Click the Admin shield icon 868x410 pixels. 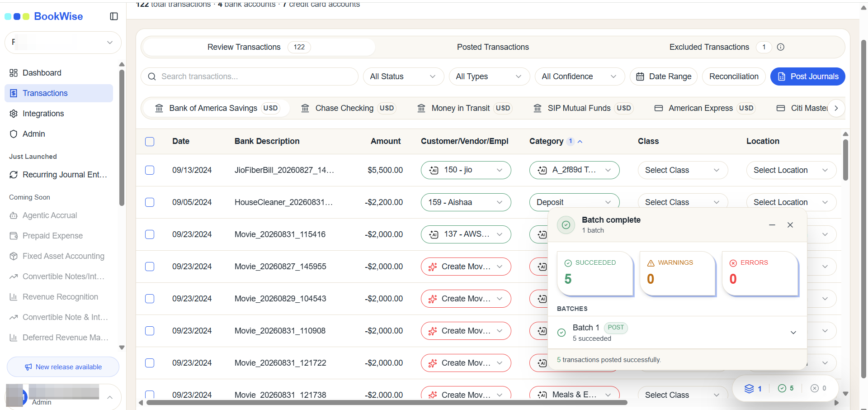click(x=14, y=134)
